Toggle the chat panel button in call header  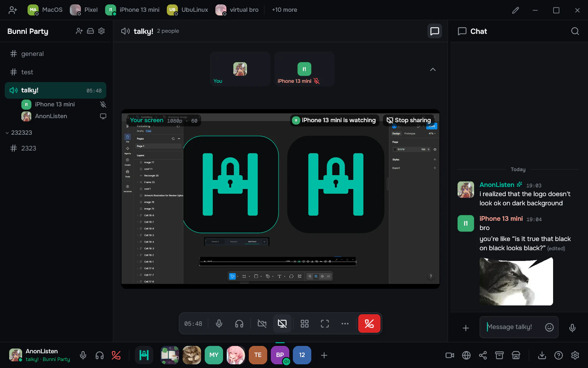[435, 31]
